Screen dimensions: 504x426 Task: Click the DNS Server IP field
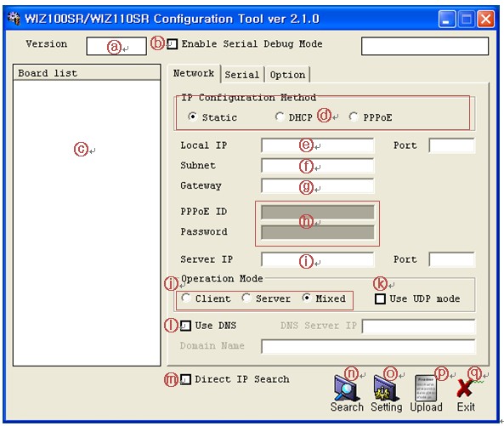[418, 327]
